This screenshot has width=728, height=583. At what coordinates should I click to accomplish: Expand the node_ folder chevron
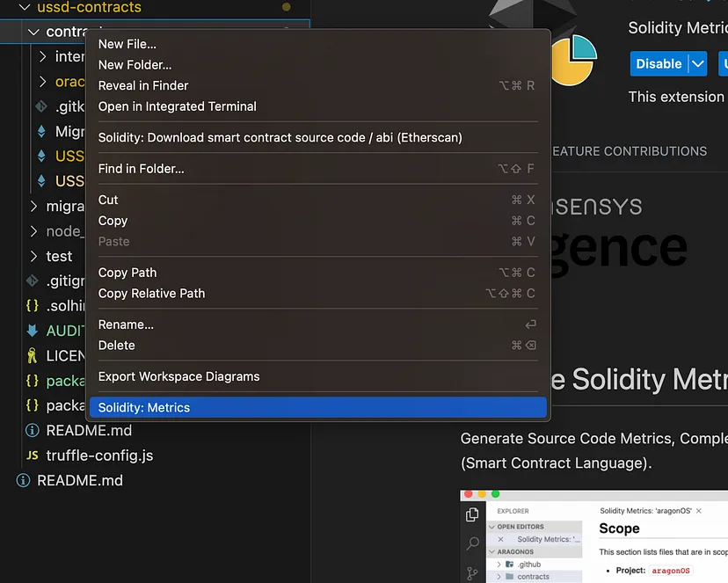tap(33, 231)
